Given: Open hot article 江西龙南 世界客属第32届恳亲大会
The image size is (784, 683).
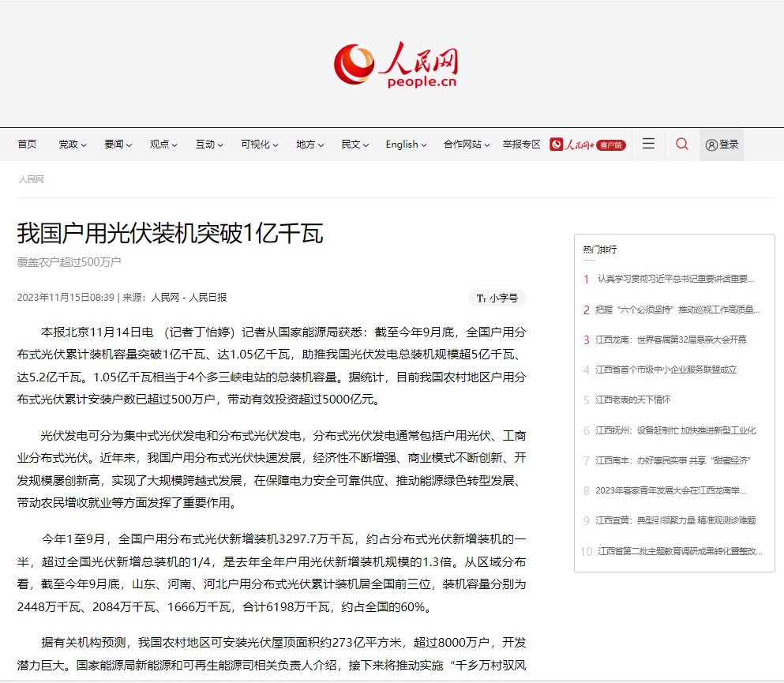Looking at the screenshot, I should click(x=670, y=340).
